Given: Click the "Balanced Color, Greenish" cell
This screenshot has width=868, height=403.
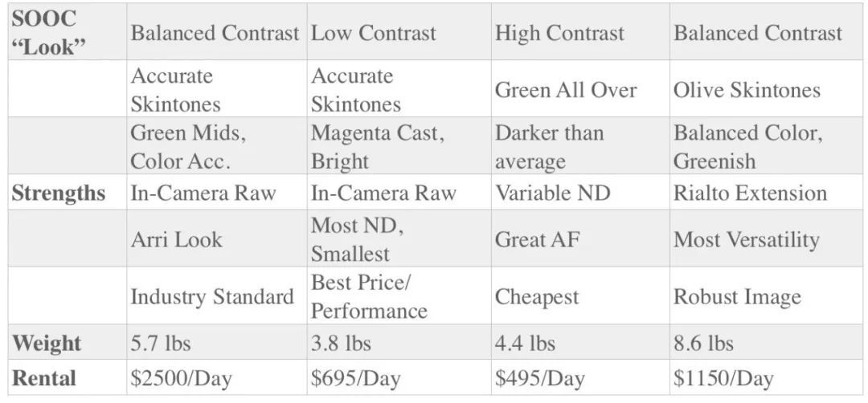Looking at the screenshot, I should click(x=747, y=147).
